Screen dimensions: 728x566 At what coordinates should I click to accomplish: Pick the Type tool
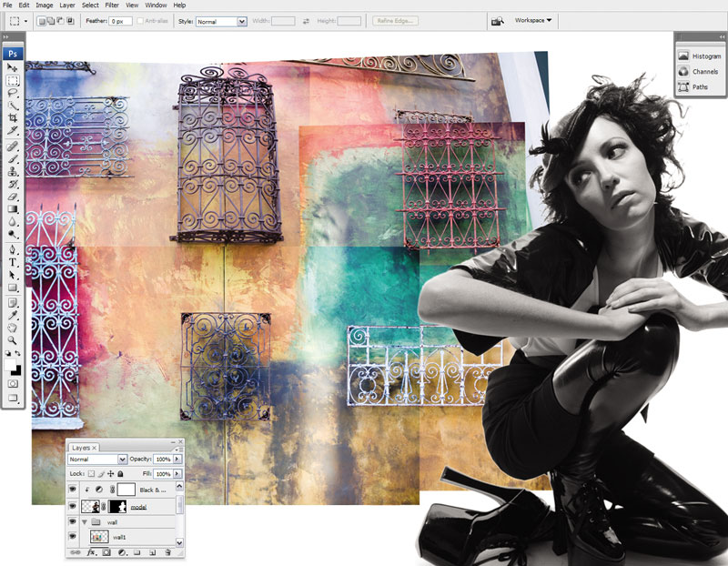click(14, 262)
